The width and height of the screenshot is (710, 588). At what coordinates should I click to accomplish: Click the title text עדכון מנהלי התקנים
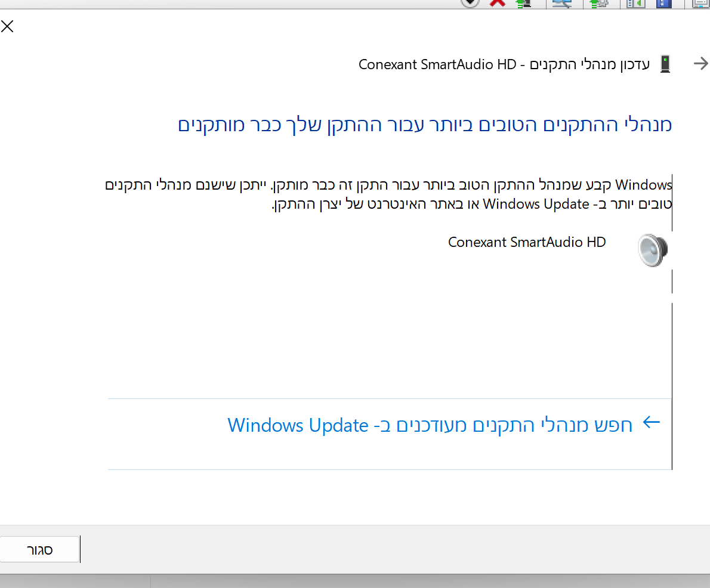coord(589,65)
